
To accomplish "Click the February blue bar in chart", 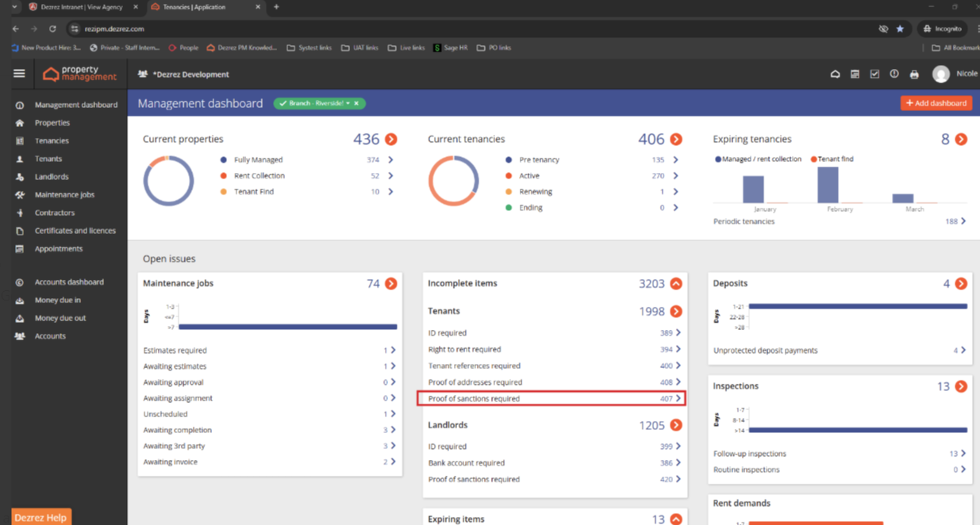I will (828, 186).
